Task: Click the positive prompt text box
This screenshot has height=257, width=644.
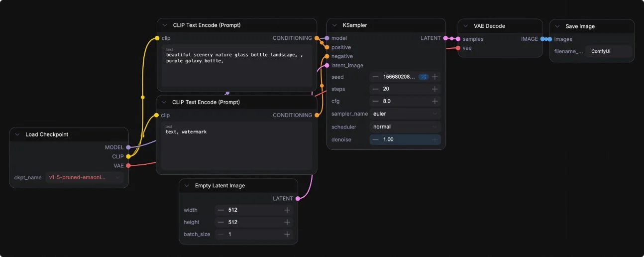Action: (237, 67)
